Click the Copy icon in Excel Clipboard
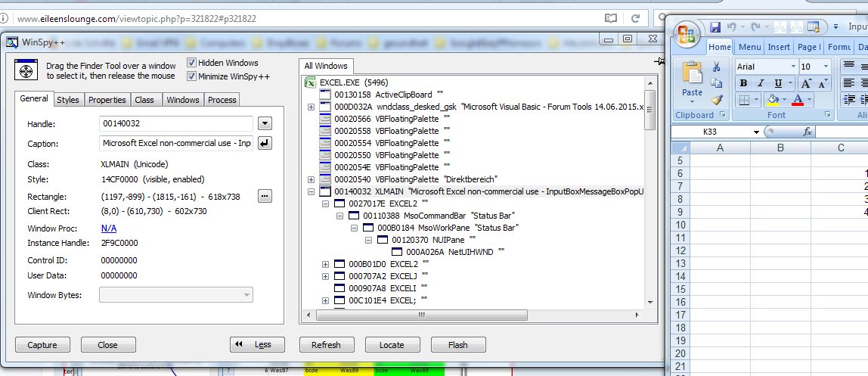The height and width of the screenshot is (376, 868). pos(716,83)
